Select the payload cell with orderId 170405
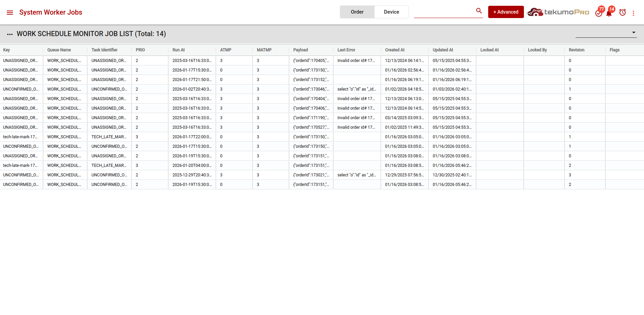 311,61
